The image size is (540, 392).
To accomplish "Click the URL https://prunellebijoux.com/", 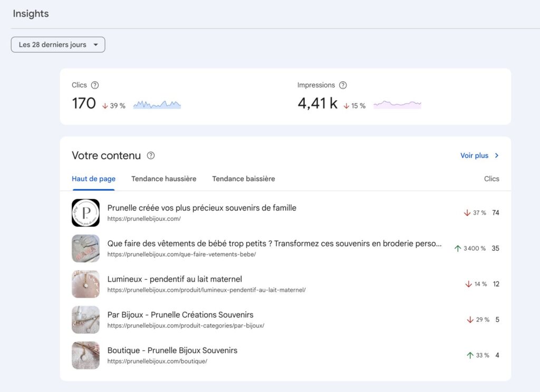I will click(144, 219).
